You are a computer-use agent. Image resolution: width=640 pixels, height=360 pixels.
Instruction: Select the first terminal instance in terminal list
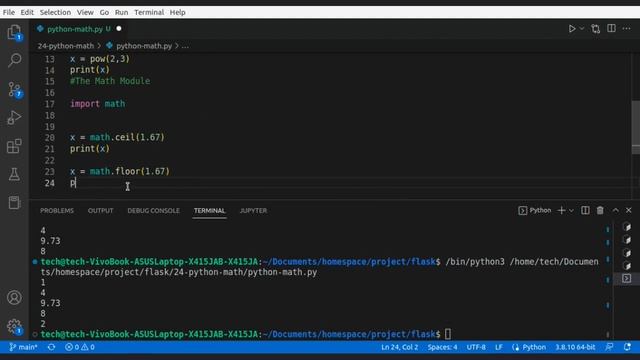click(627, 227)
